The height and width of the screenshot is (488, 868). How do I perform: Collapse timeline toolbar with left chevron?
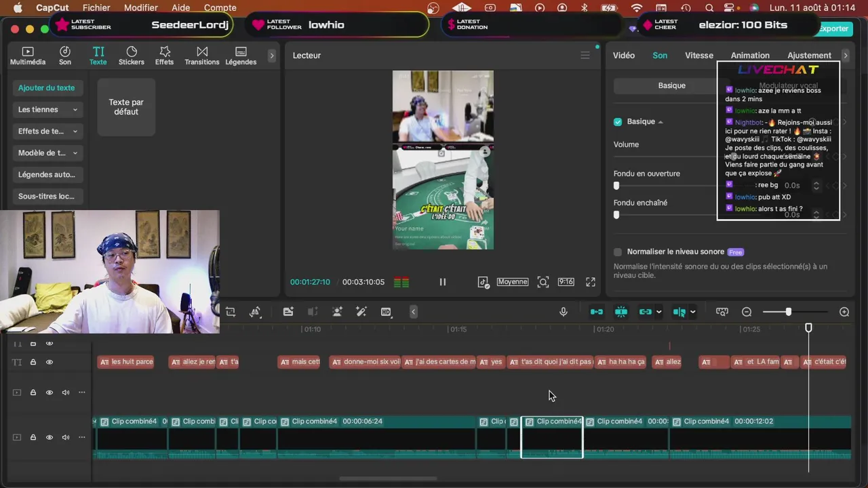tap(413, 312)
